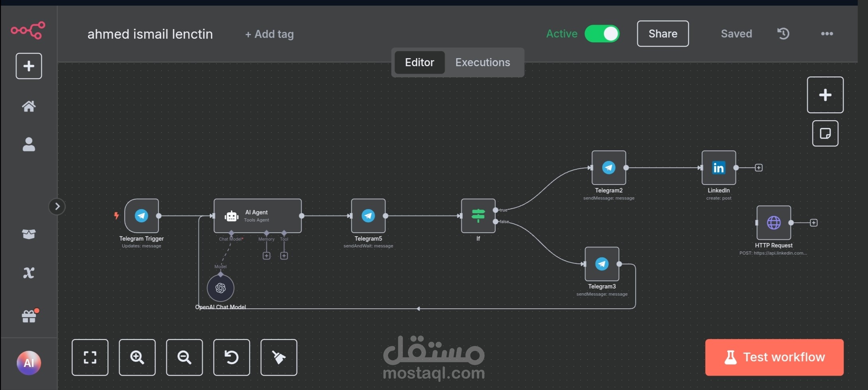868x390 pixels.
Task: Click the "Telegram Trigger" node label
Action: click(x=142, y=239)
